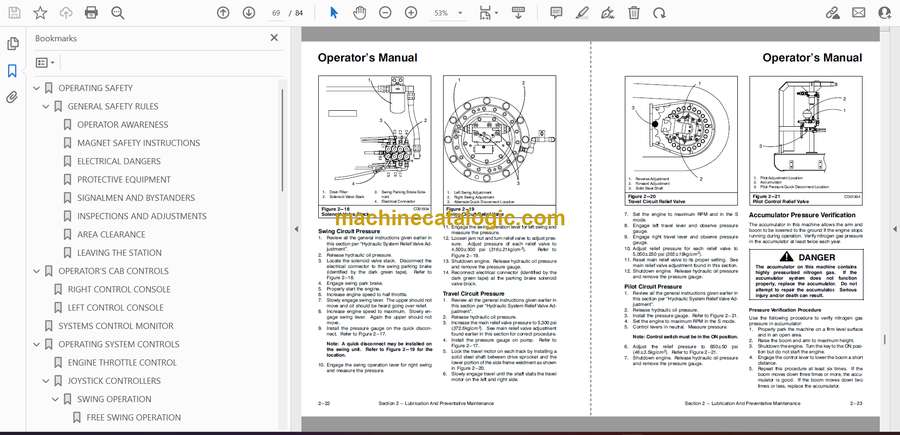
Task: Open the account profile icon
Action: tap(885, 13)
